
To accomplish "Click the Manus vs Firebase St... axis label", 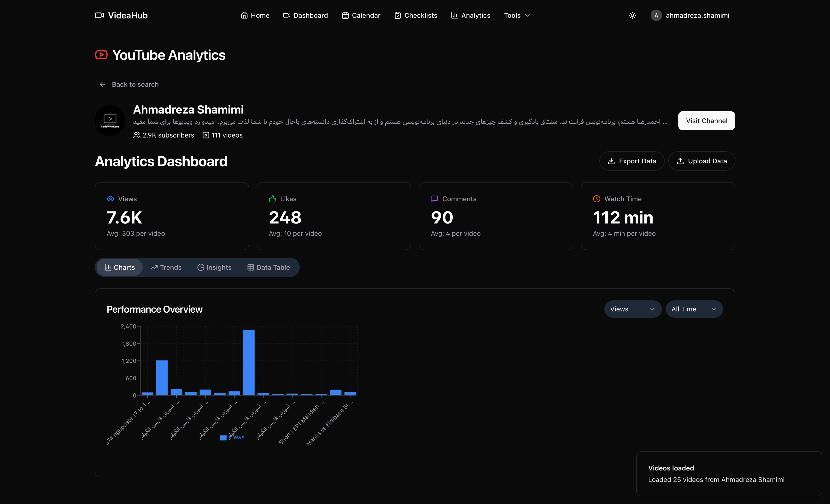I will 330,424.
